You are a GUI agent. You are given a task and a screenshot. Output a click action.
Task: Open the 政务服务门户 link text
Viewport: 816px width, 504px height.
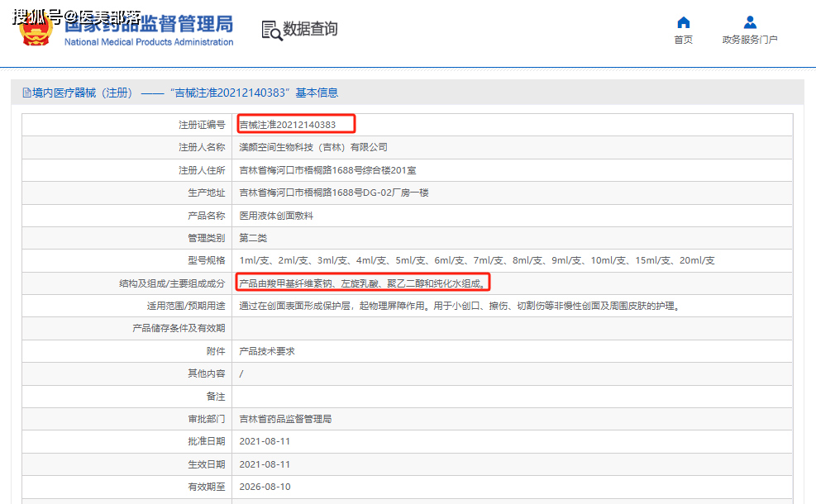point(750,40)
